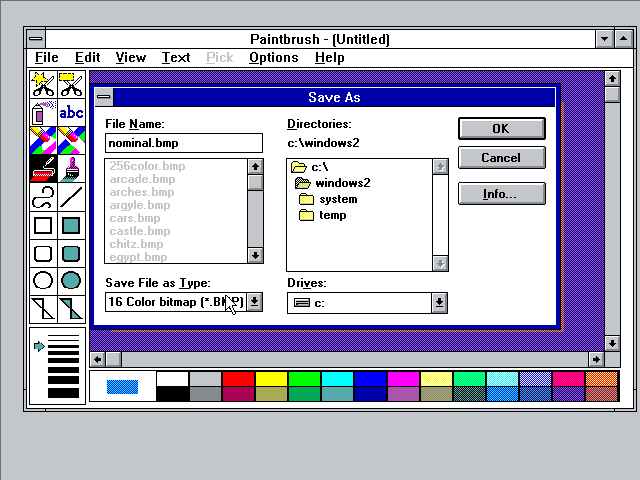
Task: Select the abc Text tool
Action: click(71, 112)
